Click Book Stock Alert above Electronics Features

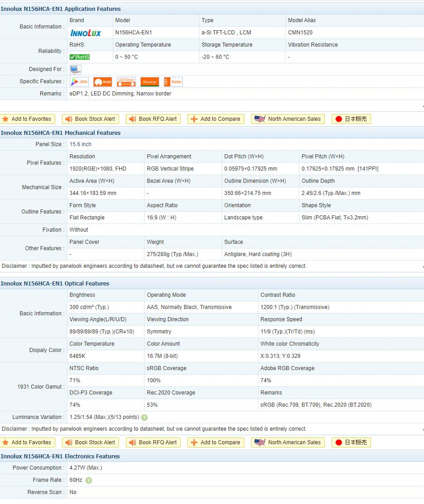coord(91,442)
